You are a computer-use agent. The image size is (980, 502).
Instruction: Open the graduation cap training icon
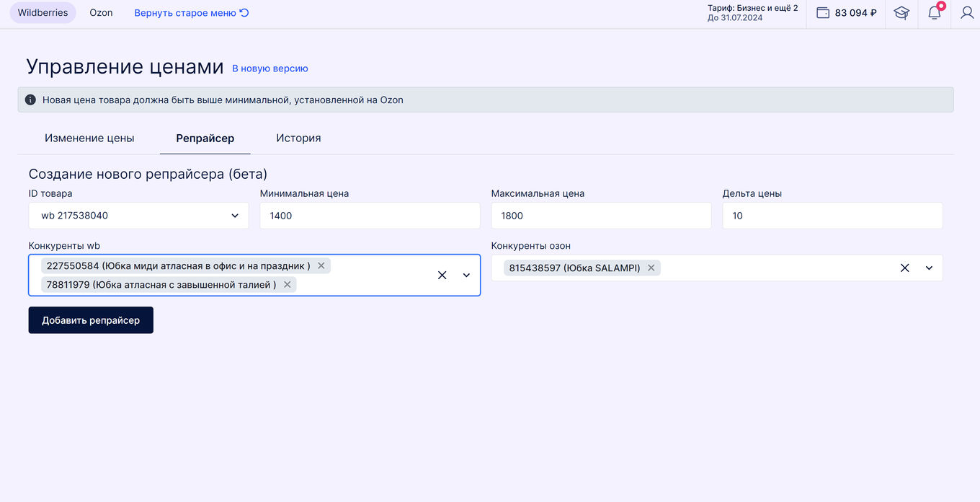[x=901, y=13]
